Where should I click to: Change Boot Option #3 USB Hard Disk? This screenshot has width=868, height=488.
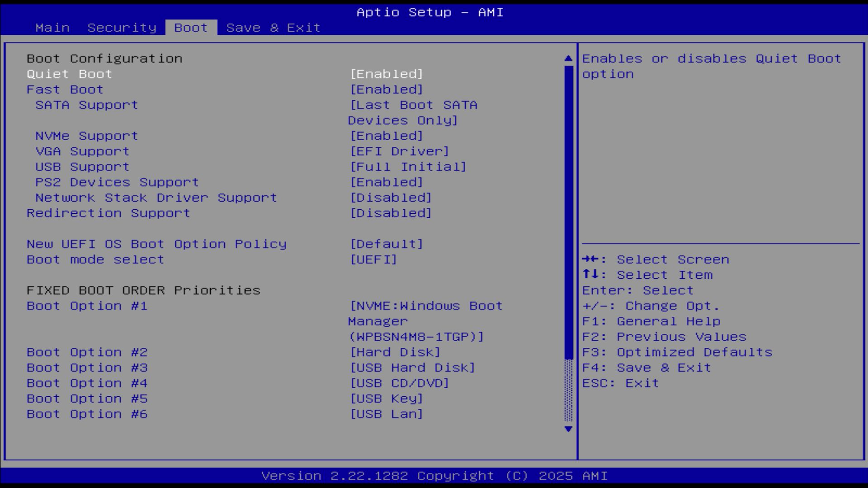point(412,368)
